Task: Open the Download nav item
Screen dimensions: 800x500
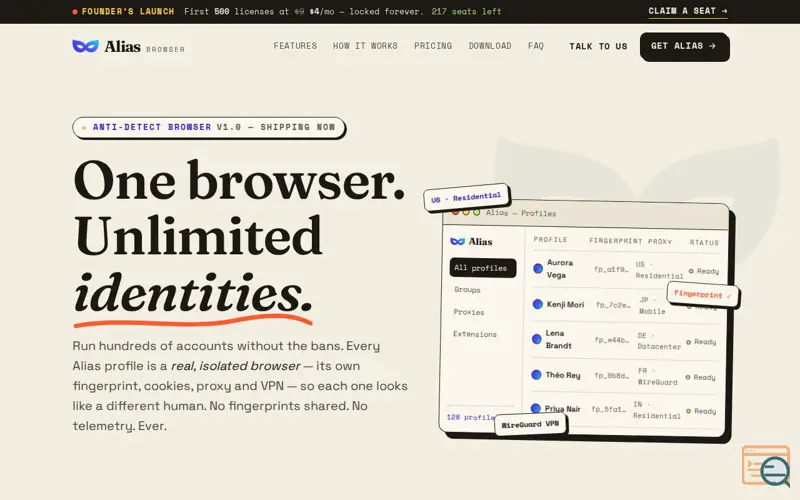Action: click(x=490, y=46)
